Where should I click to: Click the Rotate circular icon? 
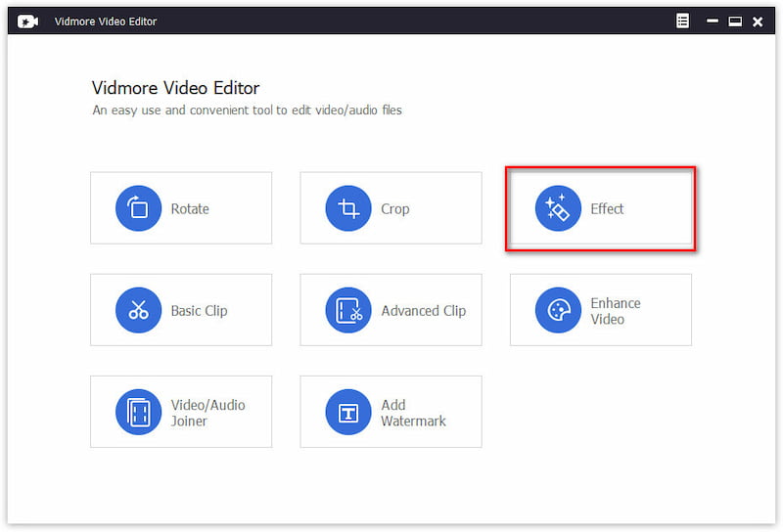[138, 208]
